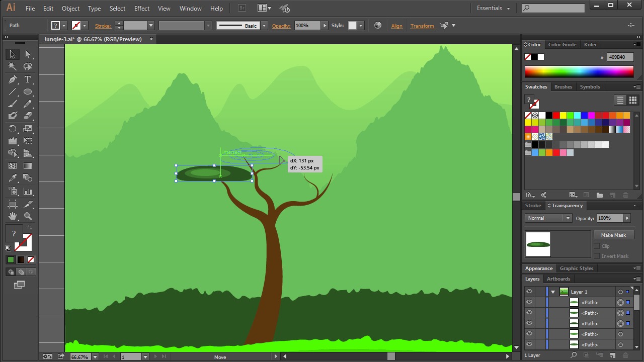Screen dimensions: 644x362
Task: Select the Shape Builder tool
Action: coord(13,154)
